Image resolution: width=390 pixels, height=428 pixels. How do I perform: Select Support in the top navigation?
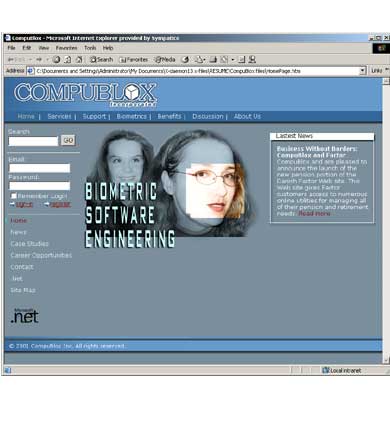point(94,116)
